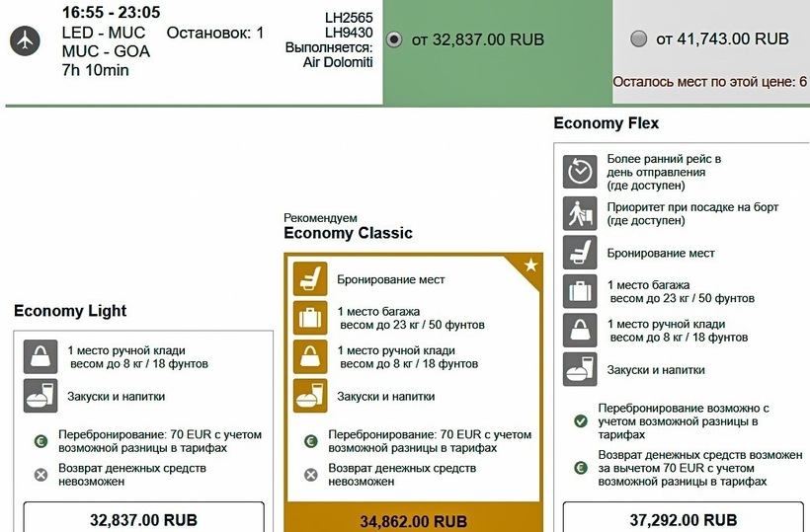Click Economy Flex earlier flight clock icon
The image size is (810, 532).
point(580,172)
